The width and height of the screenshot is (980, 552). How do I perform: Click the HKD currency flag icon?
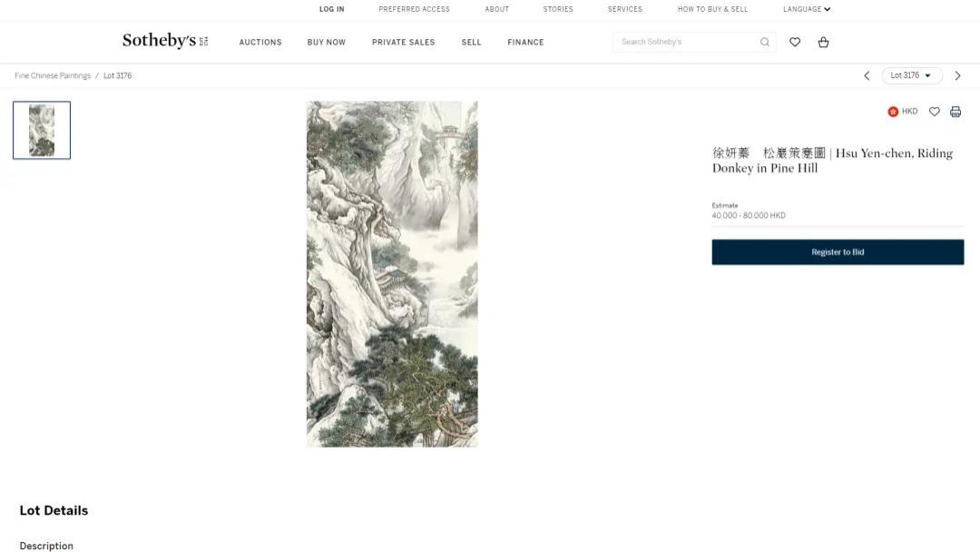point(893,111)
